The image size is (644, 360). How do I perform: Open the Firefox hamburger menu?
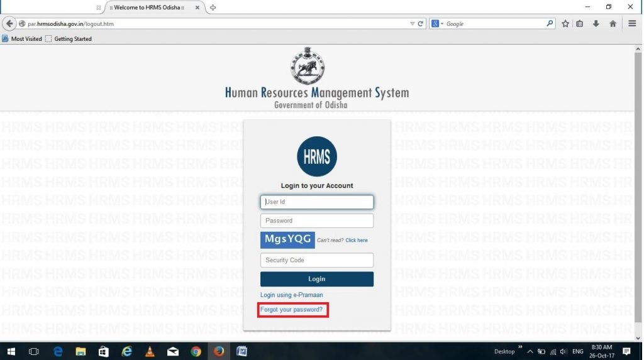click(631, 24)
